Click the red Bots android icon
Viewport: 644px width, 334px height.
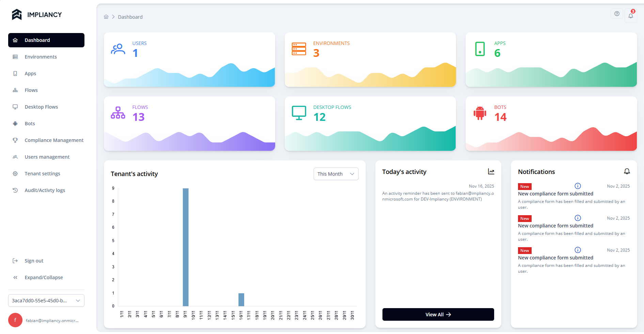pos(480,113)
